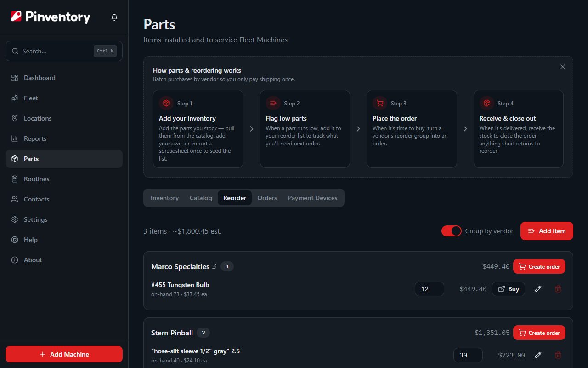Screen dimensions: 588x368
Task: Click the $723.00 line total
Action: 511,355
